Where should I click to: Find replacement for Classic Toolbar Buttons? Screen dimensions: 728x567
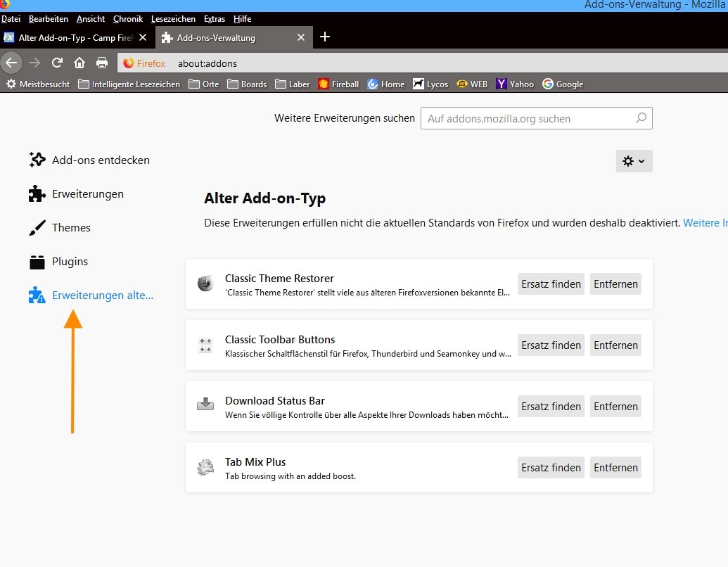click(551, 345)
